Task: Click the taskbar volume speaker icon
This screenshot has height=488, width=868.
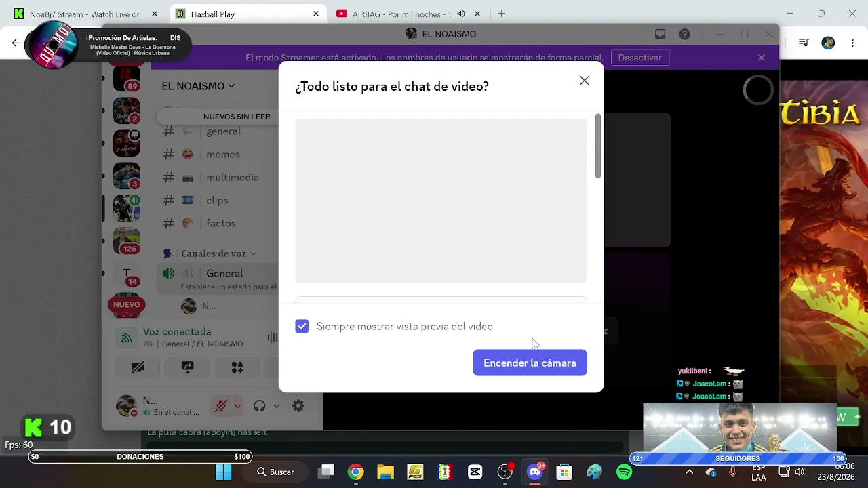Action: coord(800,472)
